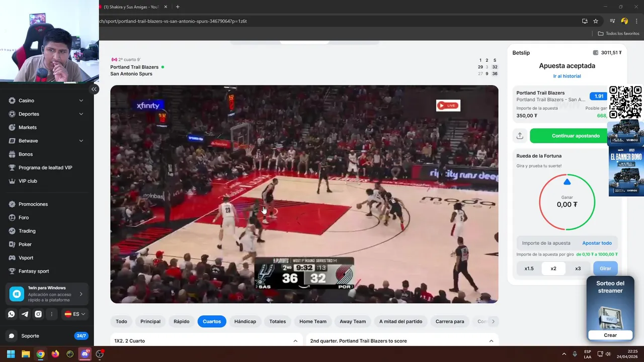Open Discord from taskbar
Viewport: 644px width, 362px height.
(85, 354)
